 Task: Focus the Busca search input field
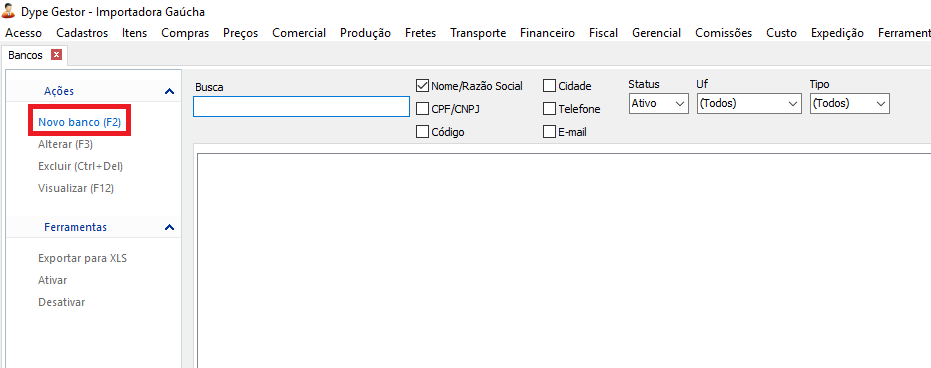[x=301, y=107]
